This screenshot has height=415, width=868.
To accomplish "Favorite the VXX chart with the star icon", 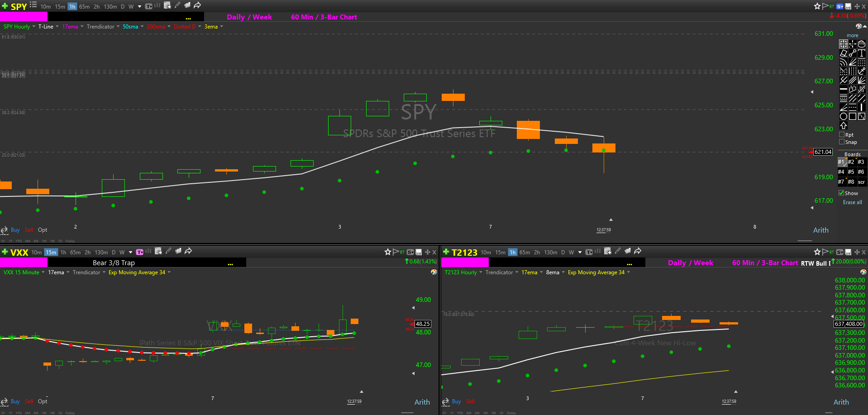I will pos(387,252).
